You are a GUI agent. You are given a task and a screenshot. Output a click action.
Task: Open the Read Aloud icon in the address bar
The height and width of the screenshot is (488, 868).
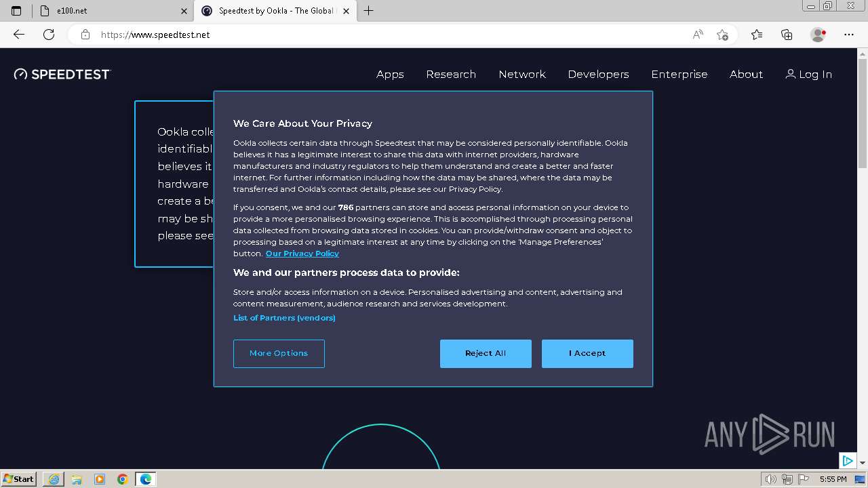pos(698,35)
